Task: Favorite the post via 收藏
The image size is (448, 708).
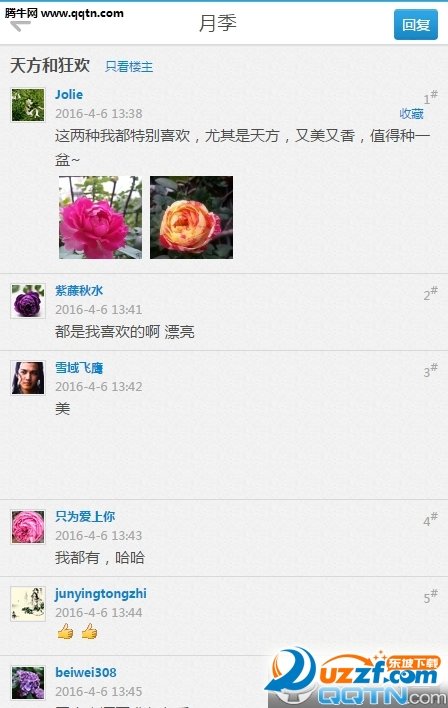Action: (x=411, y=114)
